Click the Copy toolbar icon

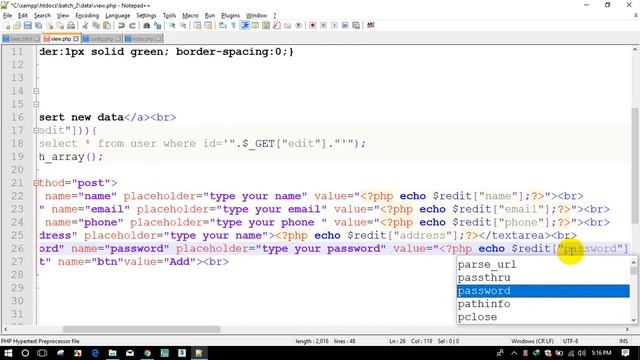point(96,26)
